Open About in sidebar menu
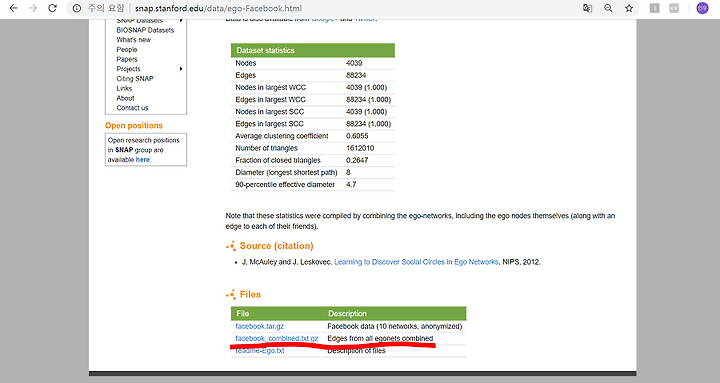 125,98
